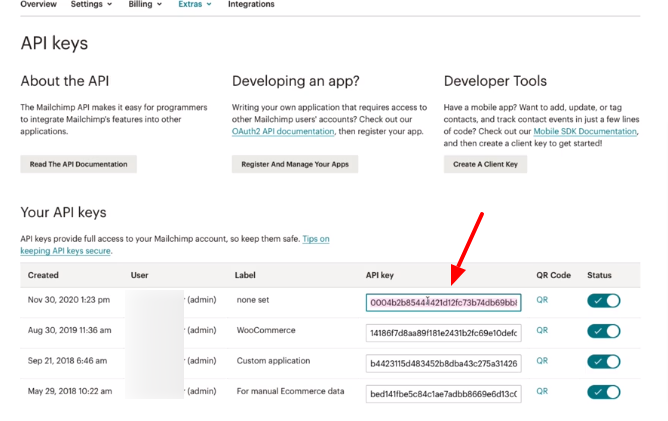
Task: Click the 'none set' label text
Action: [x=253, y=300]
